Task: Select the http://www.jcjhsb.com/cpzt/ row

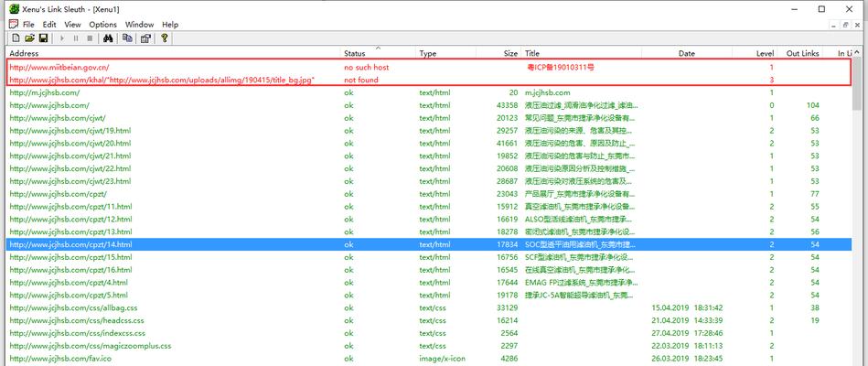Action: click(429, 194)
